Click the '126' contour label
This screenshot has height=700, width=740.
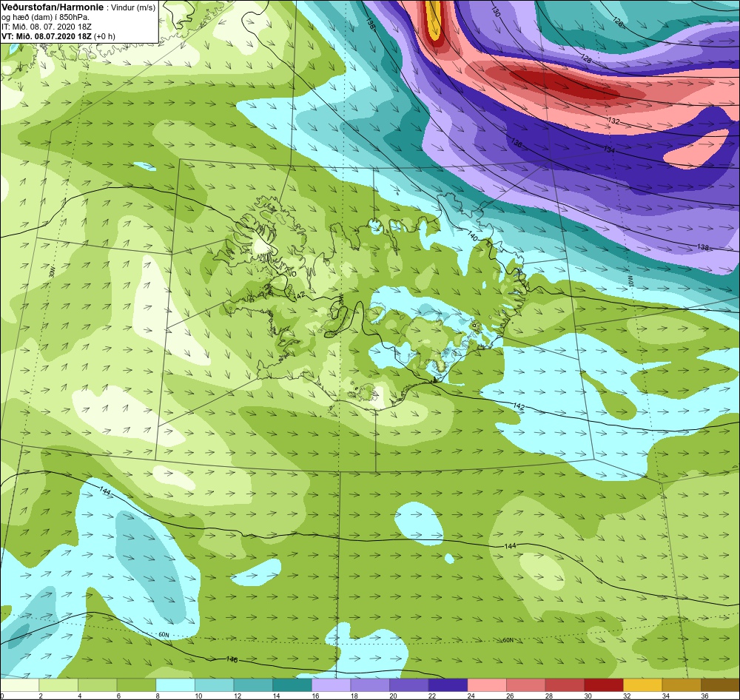point(618,20)
